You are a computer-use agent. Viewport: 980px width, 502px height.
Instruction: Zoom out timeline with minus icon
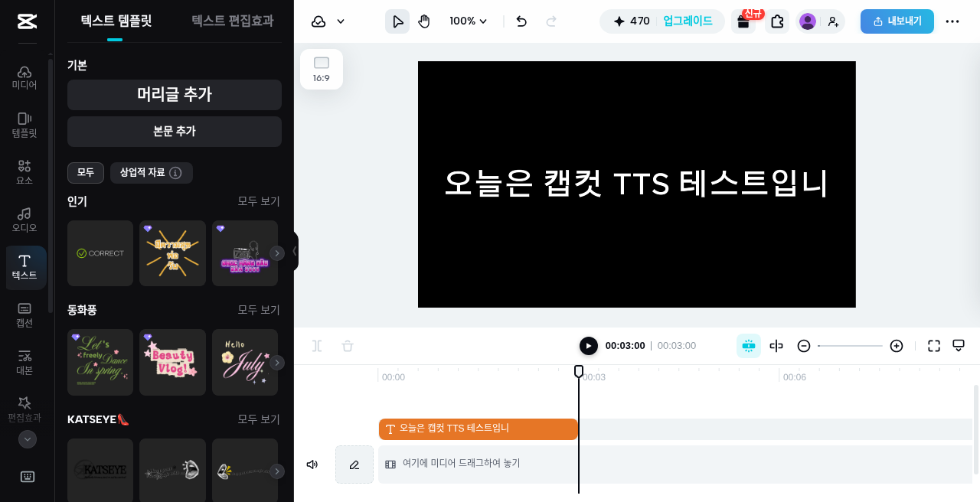[804, 346]
